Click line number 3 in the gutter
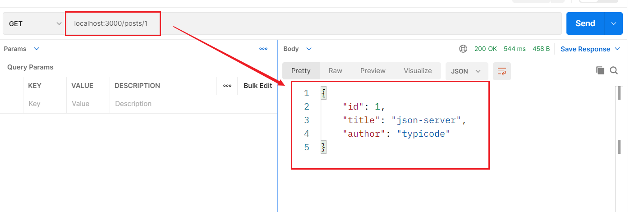Viewport: 644px width, 212px height. point(307,120)
